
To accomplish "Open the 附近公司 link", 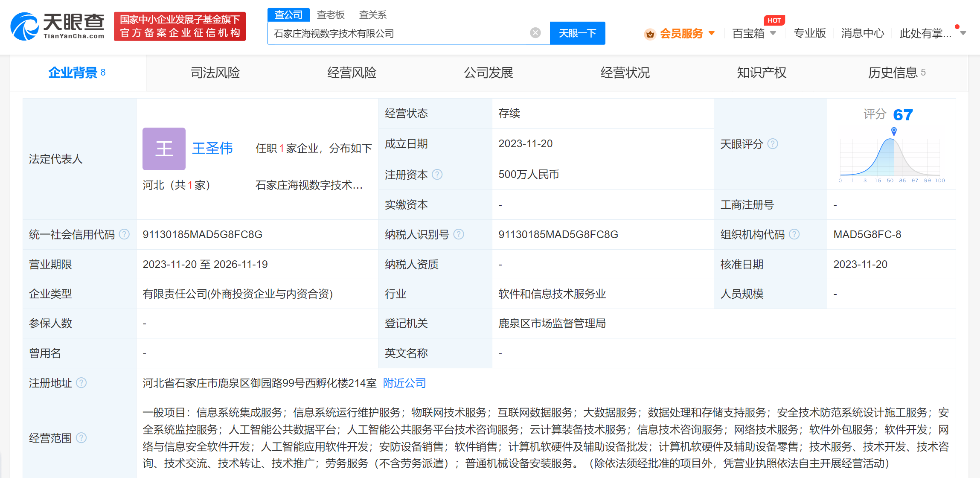I will 404,383.
